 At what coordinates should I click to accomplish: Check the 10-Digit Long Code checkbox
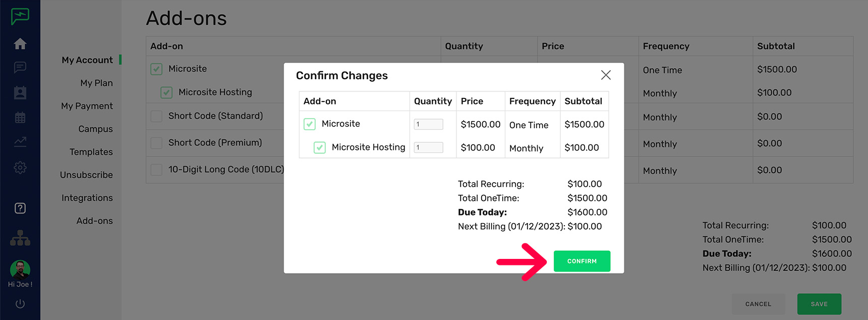[x=156, y=170]
